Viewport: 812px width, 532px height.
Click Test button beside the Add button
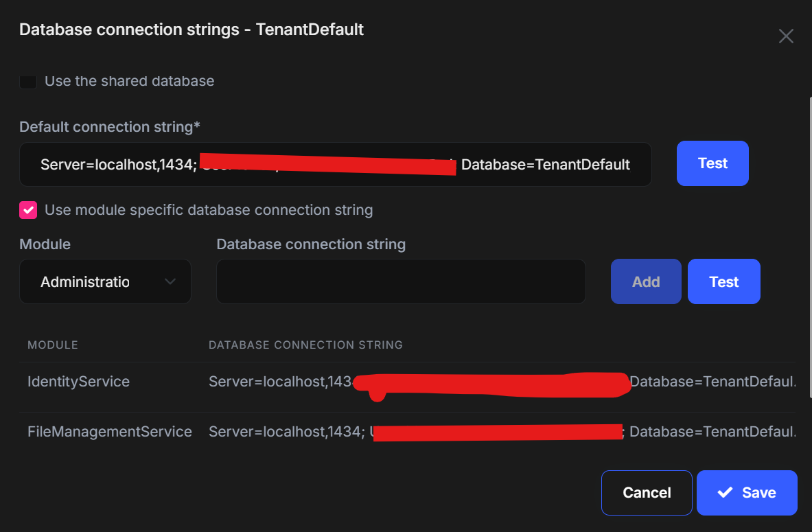click(723, 281)
